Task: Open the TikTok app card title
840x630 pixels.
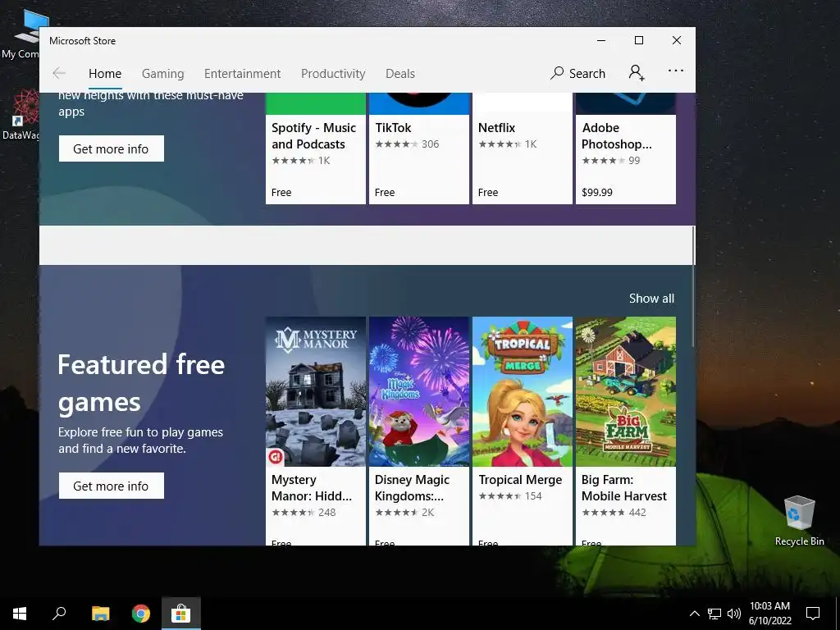Action: [393, 127]
